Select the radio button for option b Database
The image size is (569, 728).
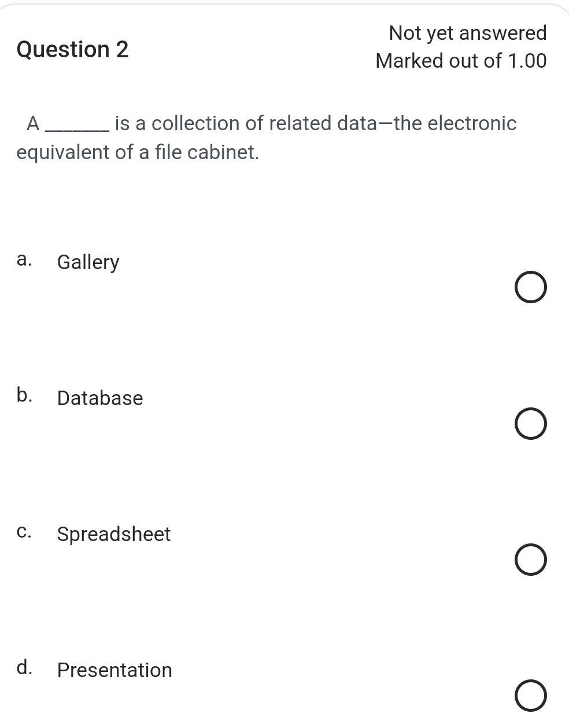[531, 424]
